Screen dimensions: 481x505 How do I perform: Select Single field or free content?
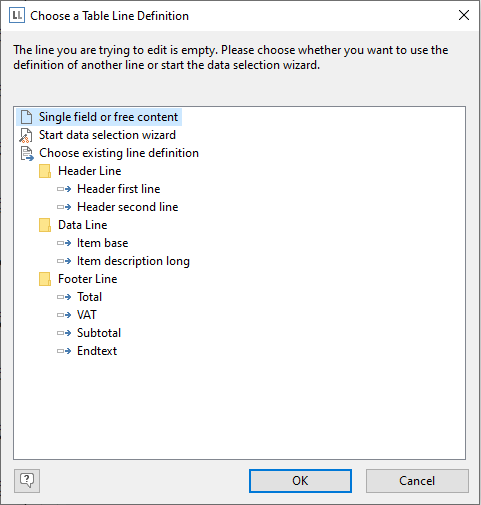tap(108, 117)
